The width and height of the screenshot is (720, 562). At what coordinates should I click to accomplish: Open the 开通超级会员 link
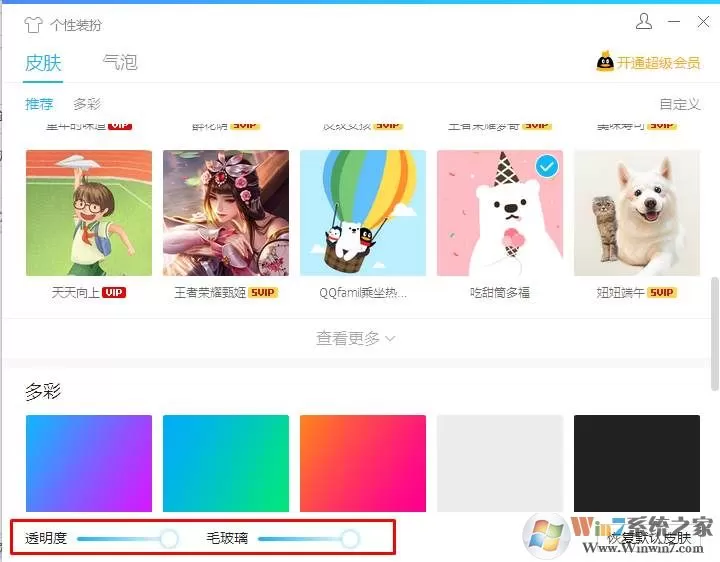(x=658, y=63)
